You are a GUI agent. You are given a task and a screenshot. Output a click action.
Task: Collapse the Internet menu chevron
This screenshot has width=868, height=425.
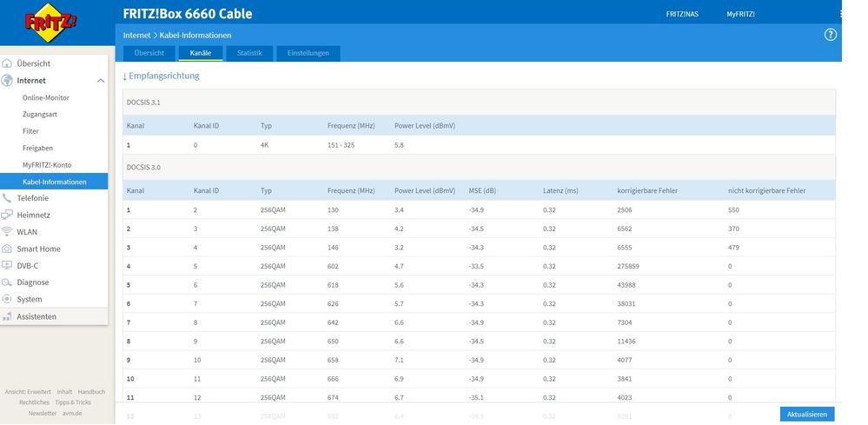click(101, 81)
